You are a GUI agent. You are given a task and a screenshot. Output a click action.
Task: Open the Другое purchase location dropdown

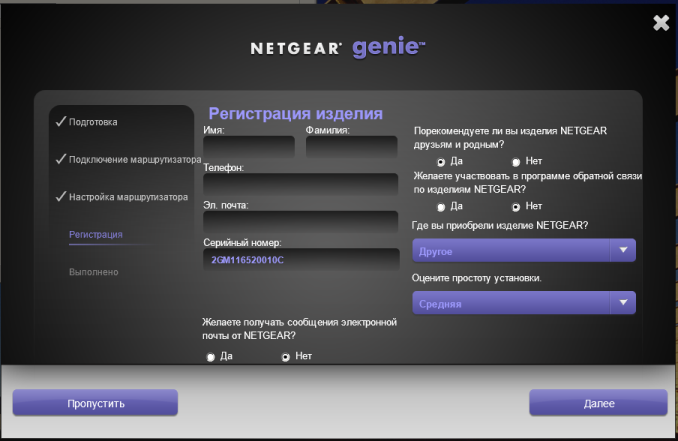click(524, 250)
